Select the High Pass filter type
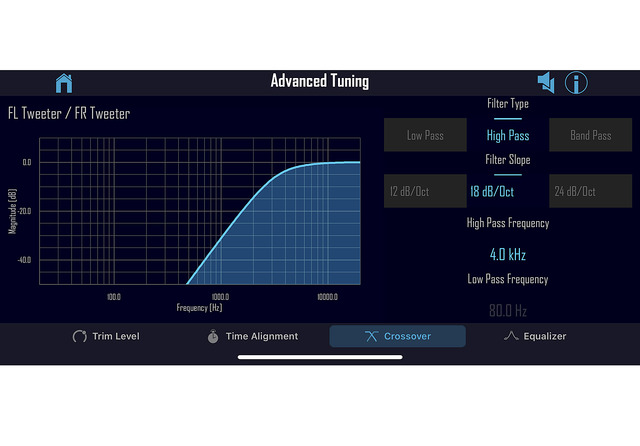The image size is (640, 446). click(508, 135)
